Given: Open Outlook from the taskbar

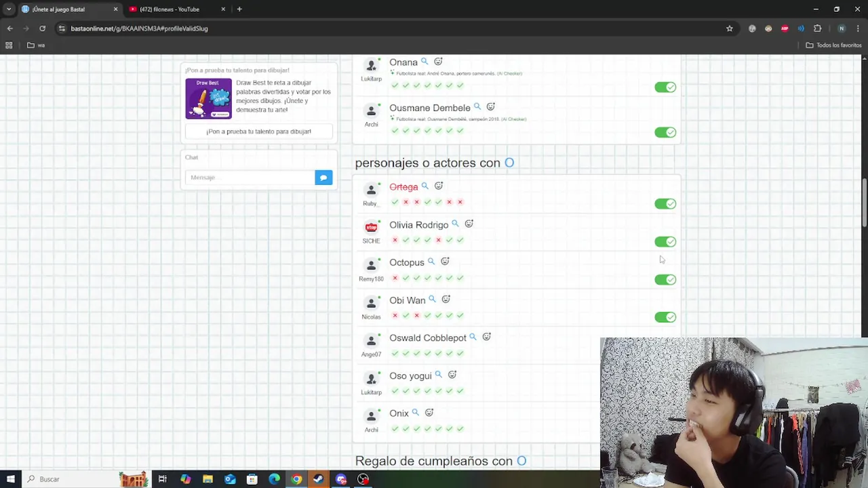Looking at the screenshot, I should pos(230,479).
